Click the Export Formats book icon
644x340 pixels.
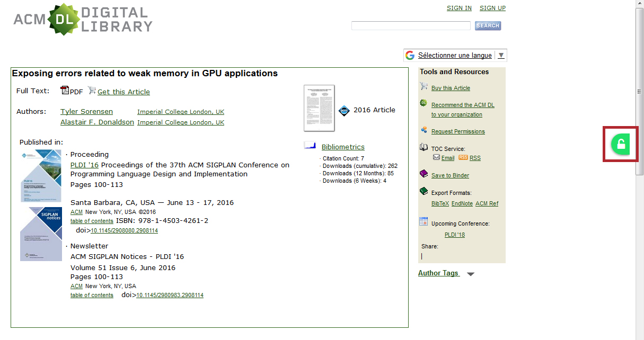pos(424,191)
